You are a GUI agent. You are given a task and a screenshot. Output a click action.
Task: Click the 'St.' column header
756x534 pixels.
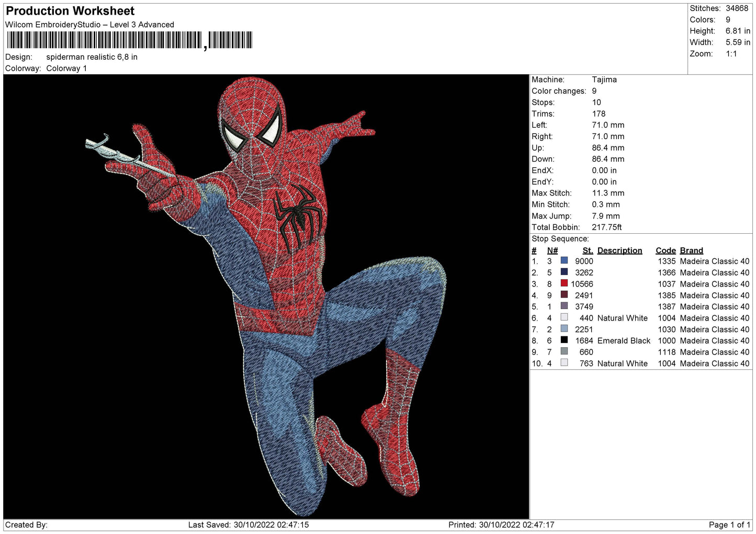[588, 251]
